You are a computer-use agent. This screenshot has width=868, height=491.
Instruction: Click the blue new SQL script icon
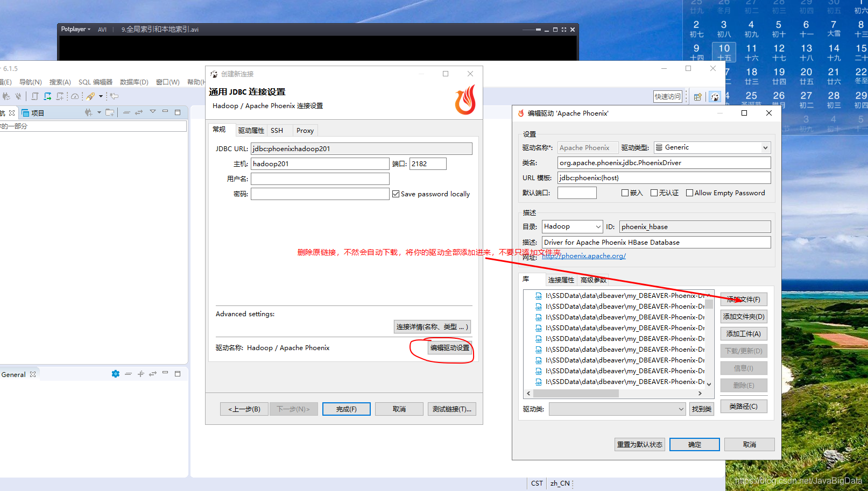pyautogui.click(x=47, y=96)
